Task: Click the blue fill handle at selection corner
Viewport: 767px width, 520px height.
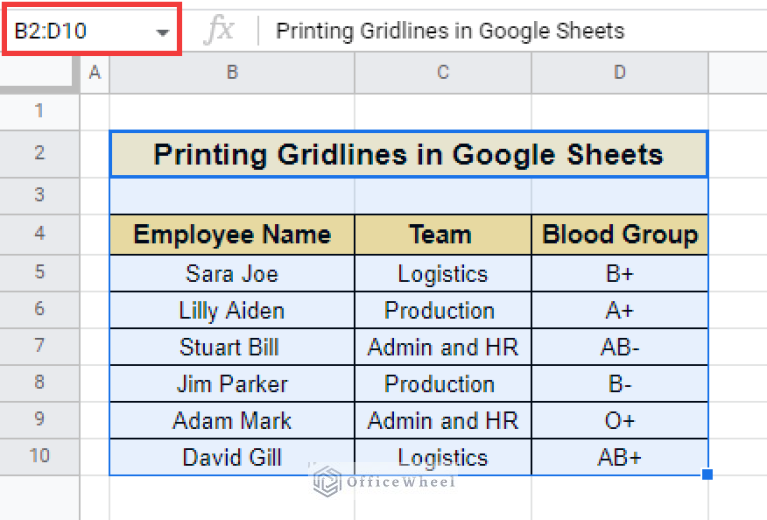Action: coord(708,474)
